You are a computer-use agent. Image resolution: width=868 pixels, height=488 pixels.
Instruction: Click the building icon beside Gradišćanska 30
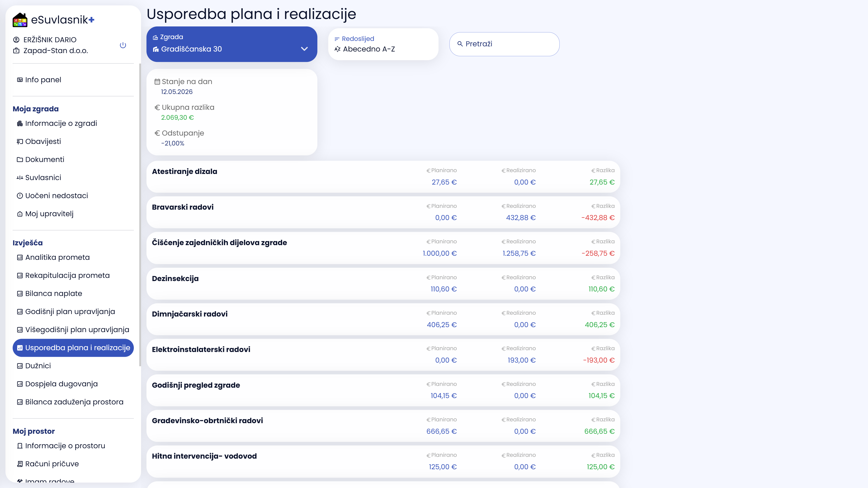click(156, 49)
